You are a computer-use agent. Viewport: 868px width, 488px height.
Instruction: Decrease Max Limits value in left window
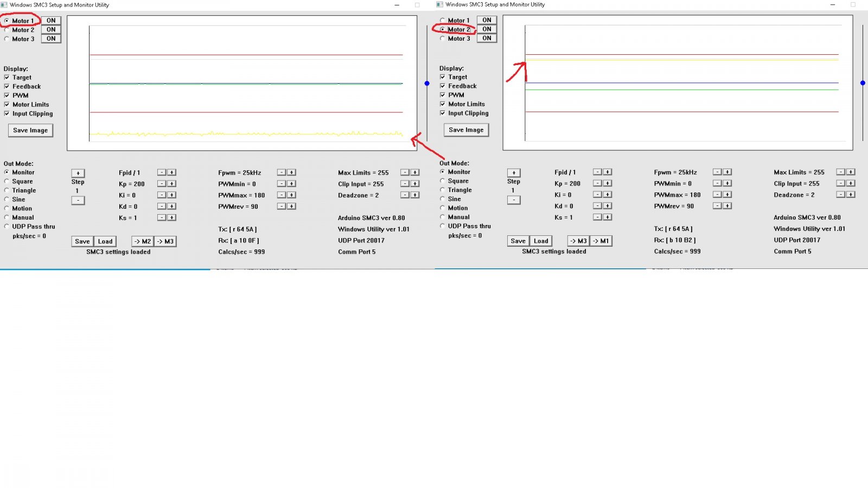click(x=405, y=172)
